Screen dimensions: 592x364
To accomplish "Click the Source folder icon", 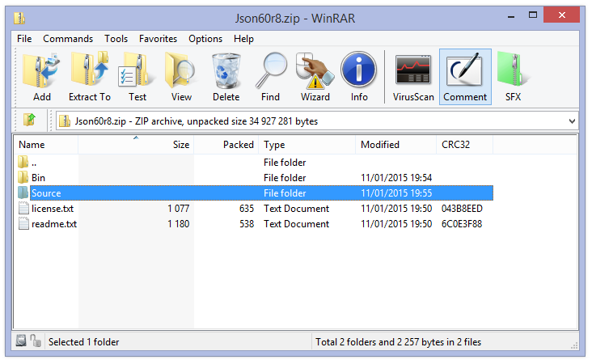I will 23,193.
